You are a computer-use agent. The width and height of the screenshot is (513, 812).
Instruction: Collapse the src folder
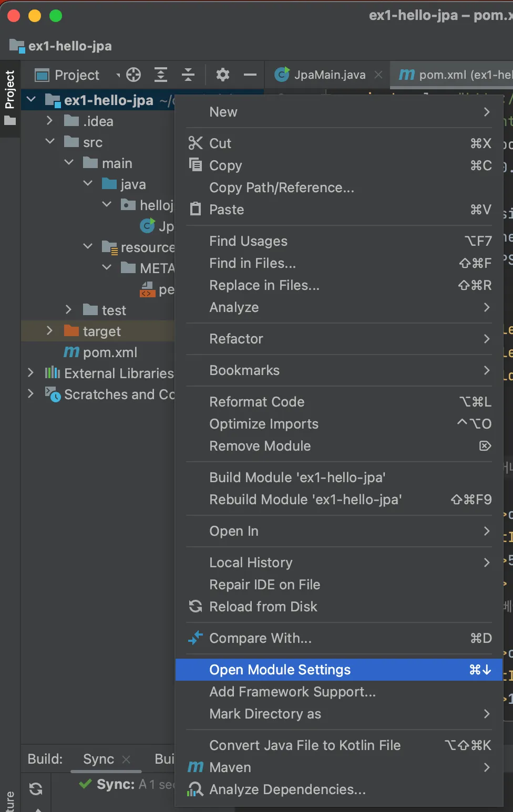(x=50, y=142)
